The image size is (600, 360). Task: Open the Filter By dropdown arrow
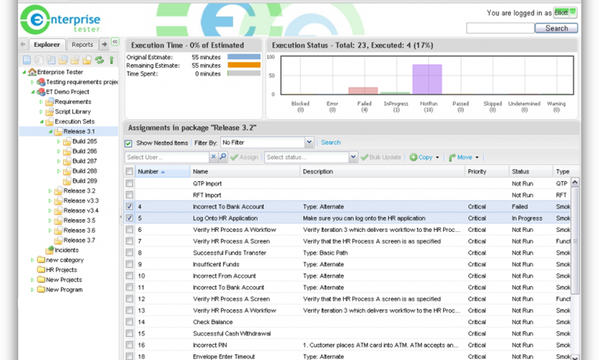coord(309,142)
